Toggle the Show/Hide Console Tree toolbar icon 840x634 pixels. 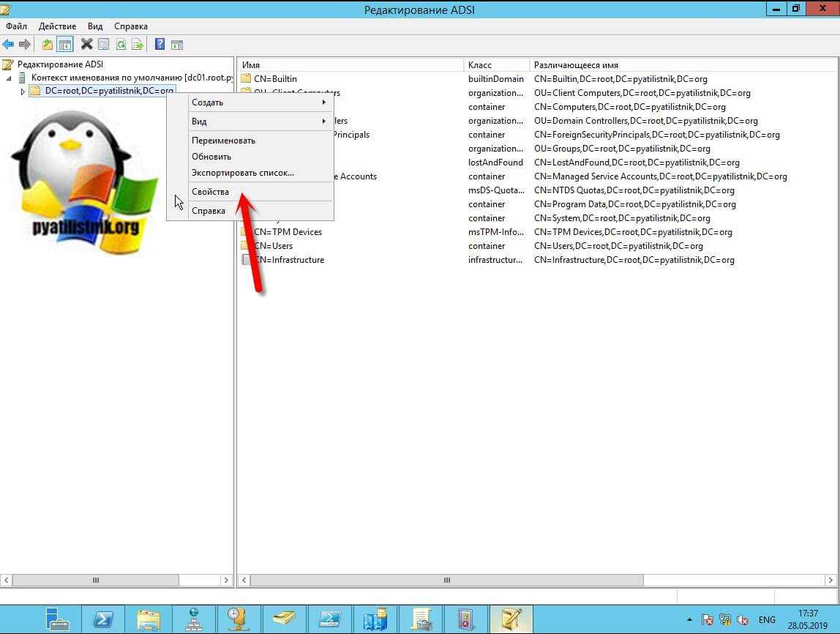[65, 45]
